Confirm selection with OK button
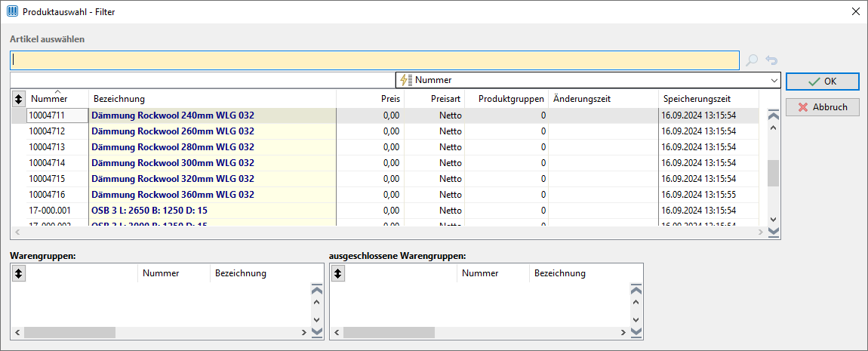This screenshot has width=868, height=351. pos(823,82)
